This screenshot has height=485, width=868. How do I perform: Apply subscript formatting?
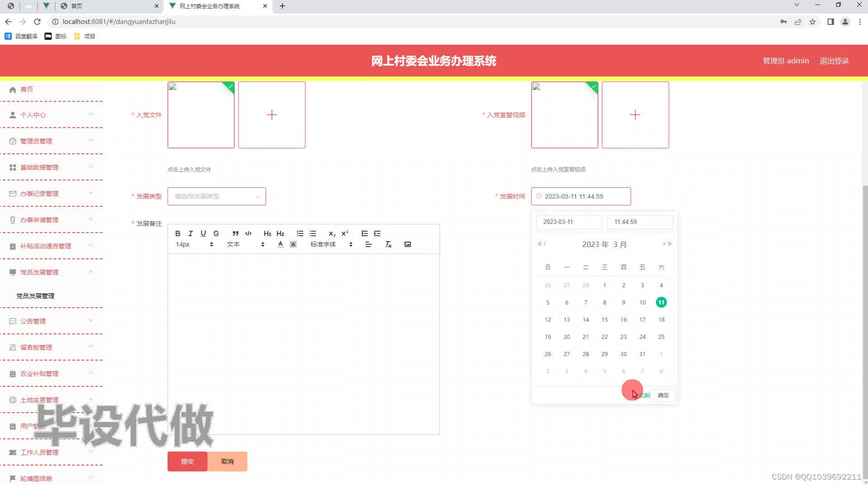(x=332, y=233)
